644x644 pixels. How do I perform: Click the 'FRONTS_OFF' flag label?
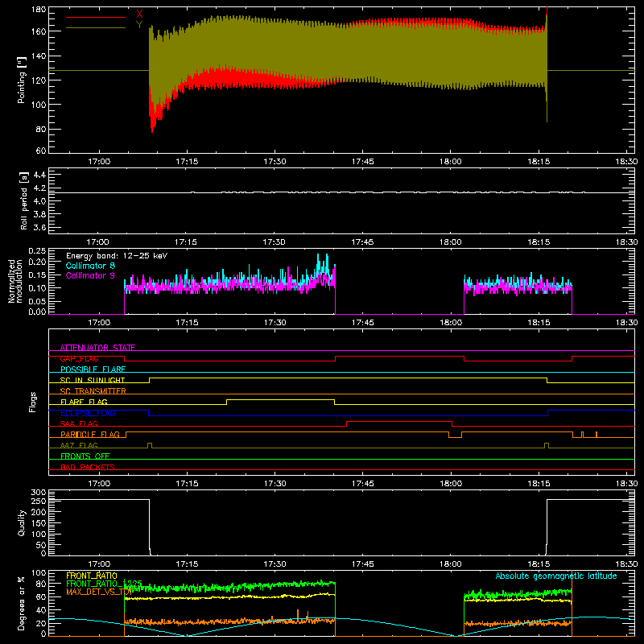coord(85,456)
